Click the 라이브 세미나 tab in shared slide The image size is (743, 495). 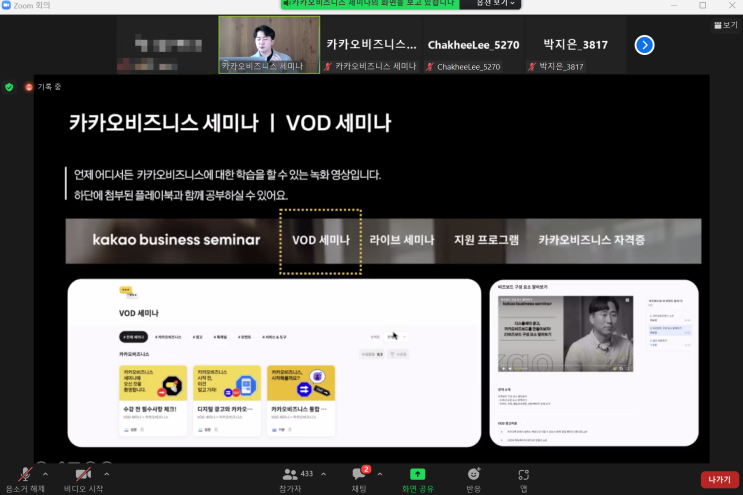(x=402, y=240)
